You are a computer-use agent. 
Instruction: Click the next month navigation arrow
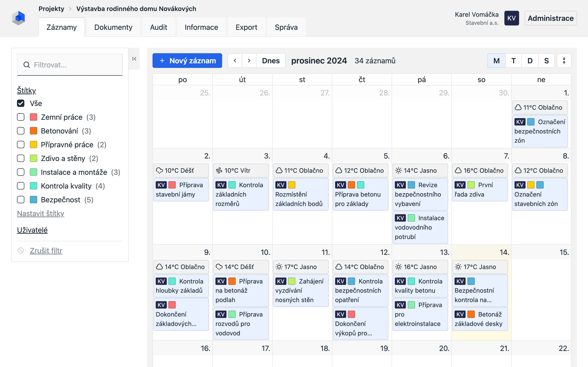[x=249, y=61]
